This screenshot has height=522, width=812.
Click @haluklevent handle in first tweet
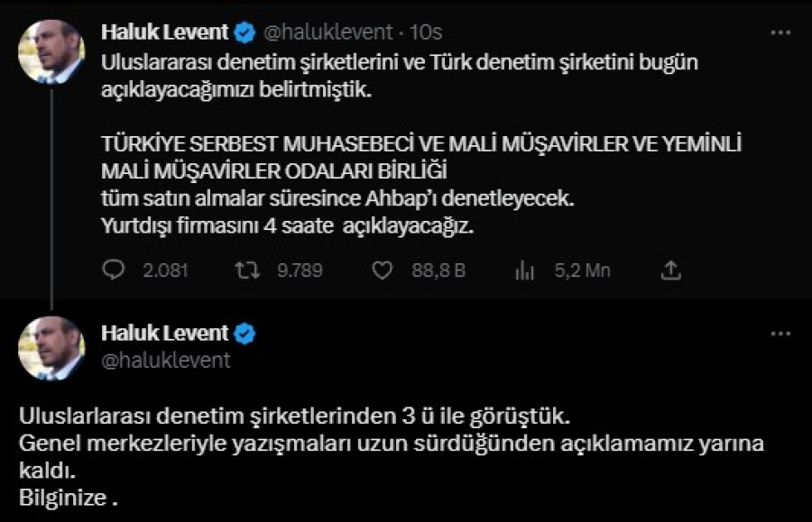[x=328, y=32]
